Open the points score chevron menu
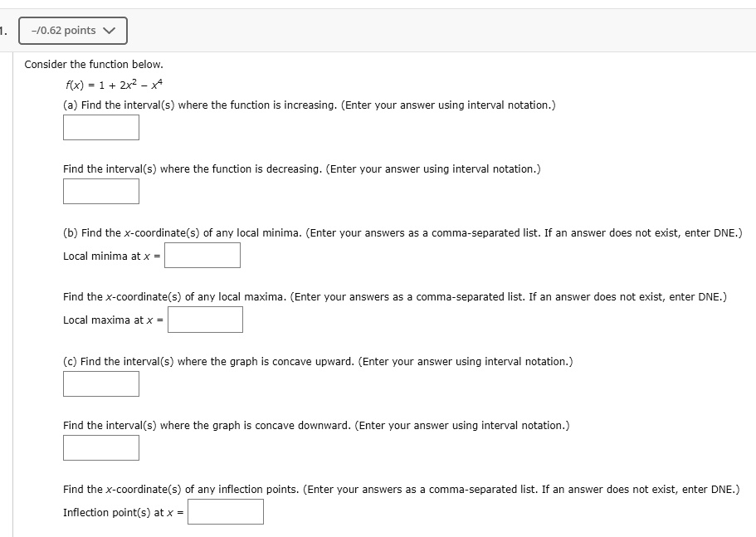Image resolution: width=756 pixels, height=537 pixels. pyautogui.click(x=108, y=30)
